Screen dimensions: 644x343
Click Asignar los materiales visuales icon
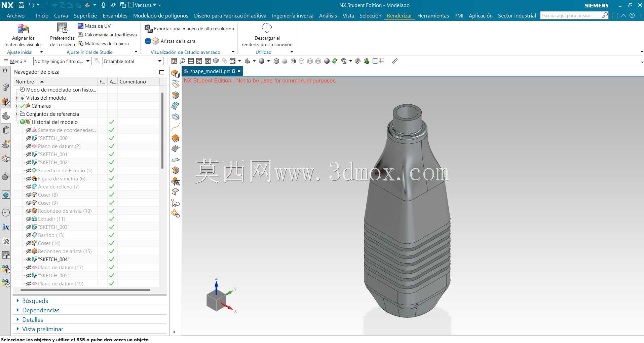[x=23, y=35]
